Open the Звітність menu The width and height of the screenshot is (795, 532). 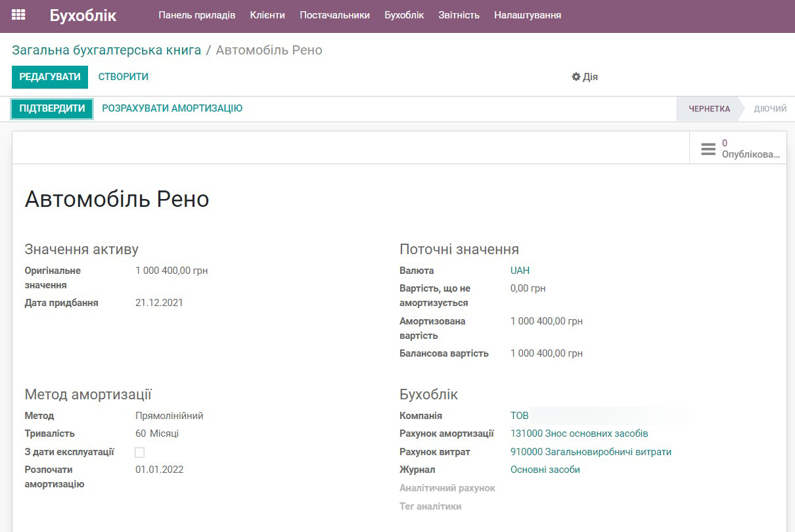(459, 14)
